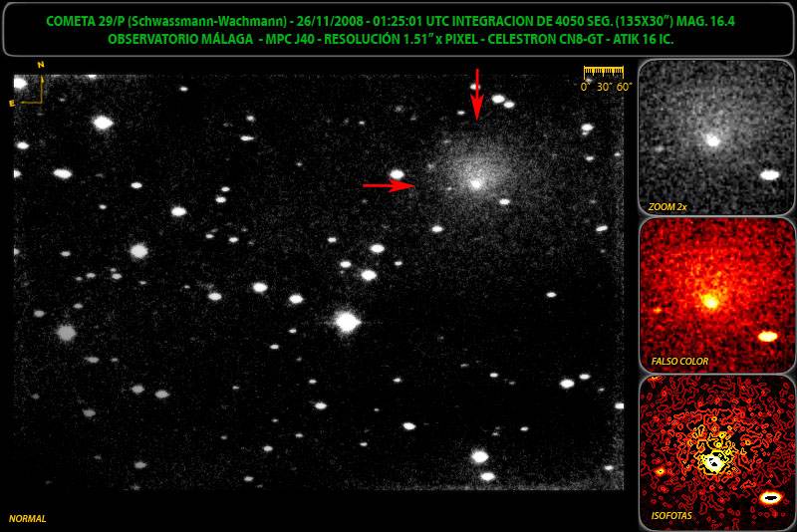Click the ZOOM 2x comet thumbnail panel
The height and width of the screenshot is (532, 797).
pyautogui.click(x=715, y=137)
